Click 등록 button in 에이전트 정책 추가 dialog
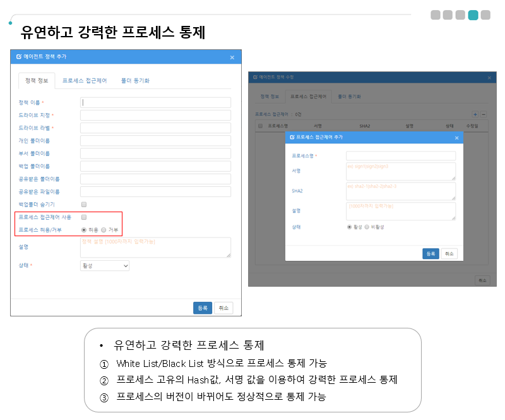This screenshot has height=420, width=505. click(202, 308)
